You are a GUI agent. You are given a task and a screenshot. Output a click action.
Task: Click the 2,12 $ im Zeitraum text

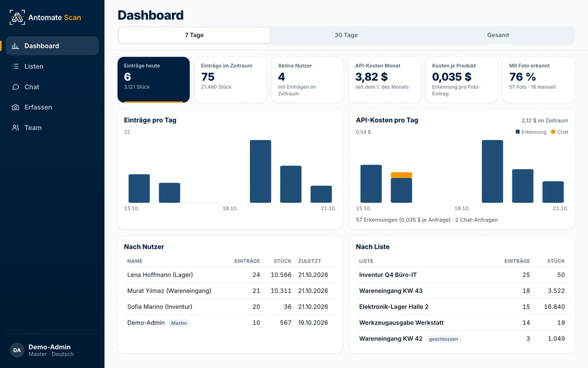(544, 120)
